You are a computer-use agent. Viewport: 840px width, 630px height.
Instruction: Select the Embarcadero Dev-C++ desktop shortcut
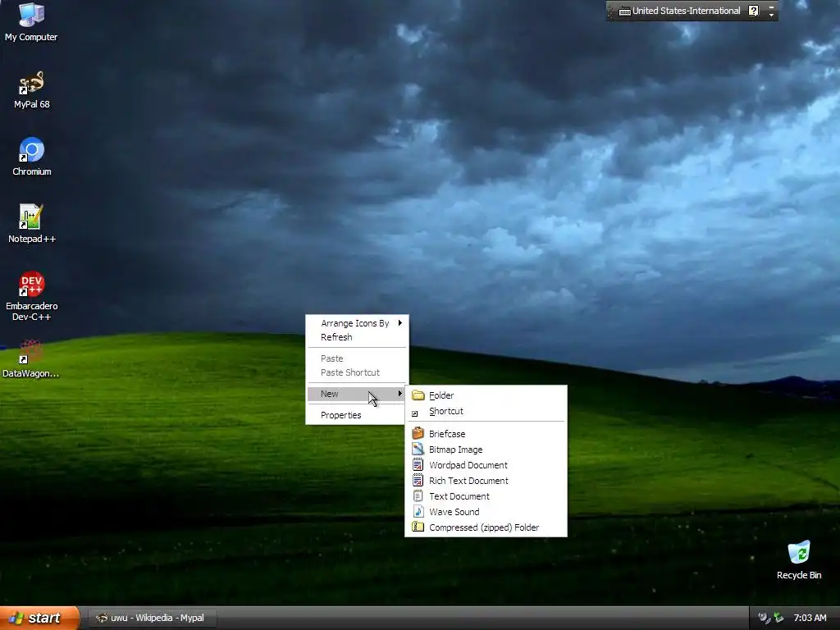pyautogui.click(x=32, y=296)
